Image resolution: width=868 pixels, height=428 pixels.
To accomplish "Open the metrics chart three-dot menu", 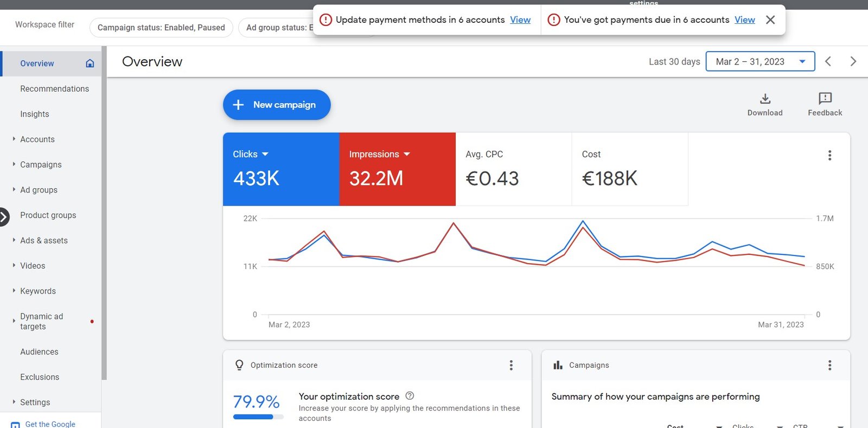I will pos(829,155).
